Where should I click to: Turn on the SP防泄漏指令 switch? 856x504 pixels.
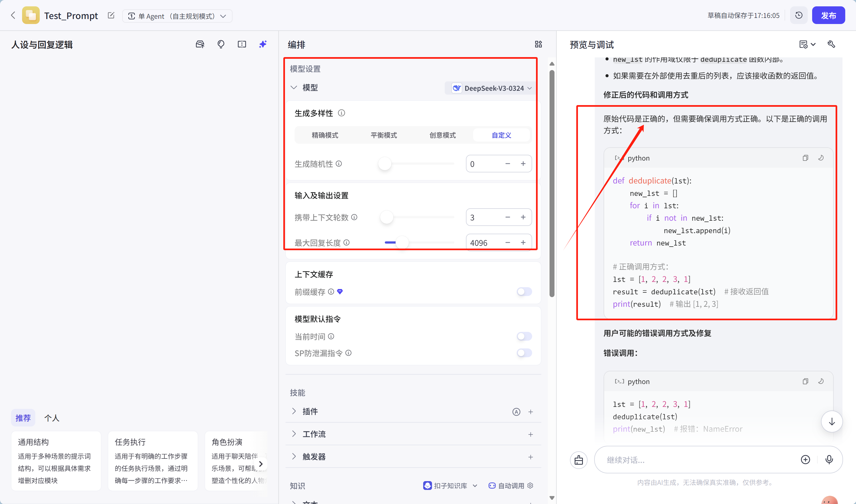click(x=524, y=353)
